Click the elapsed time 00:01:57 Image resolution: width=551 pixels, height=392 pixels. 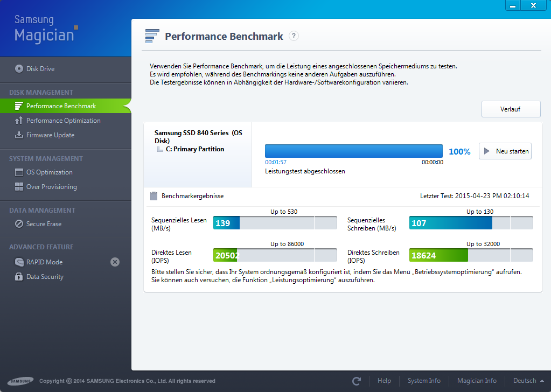coord(276,162)
